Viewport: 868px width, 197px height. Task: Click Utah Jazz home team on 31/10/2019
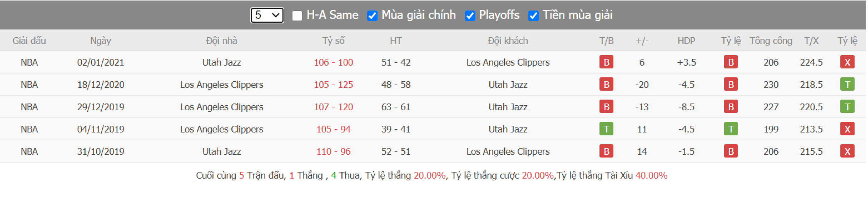(x=222, y=151)
